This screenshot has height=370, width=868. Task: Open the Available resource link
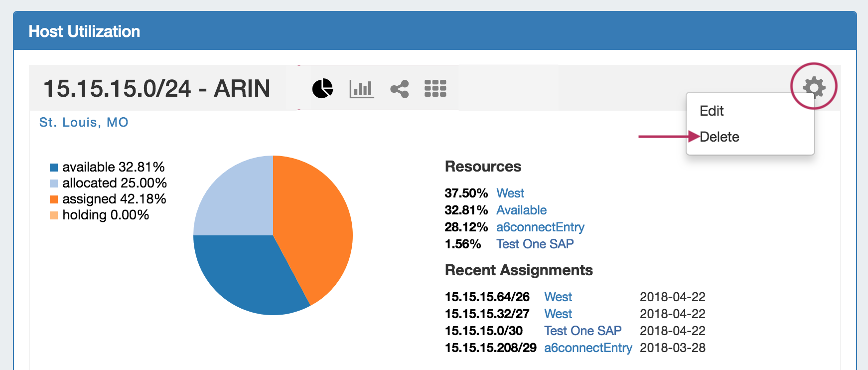tap(521, 210)
